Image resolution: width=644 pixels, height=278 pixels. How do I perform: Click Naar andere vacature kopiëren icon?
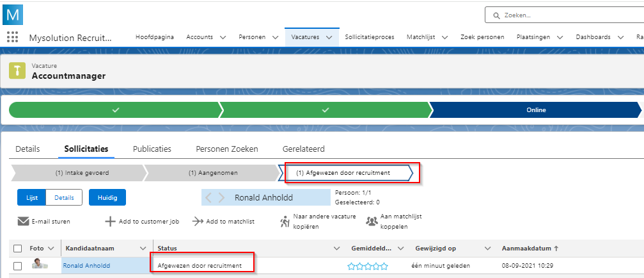point(285,222)
